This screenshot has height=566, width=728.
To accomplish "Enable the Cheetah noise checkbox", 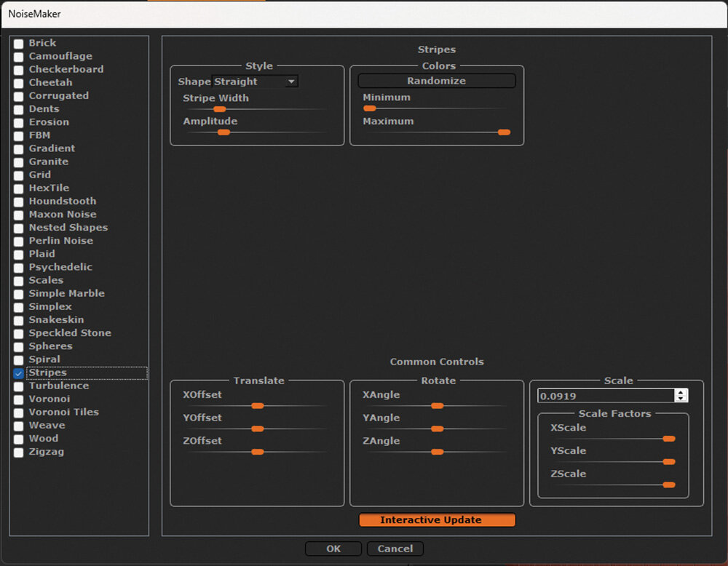I will pyautogui.click(x=19, y=83).
